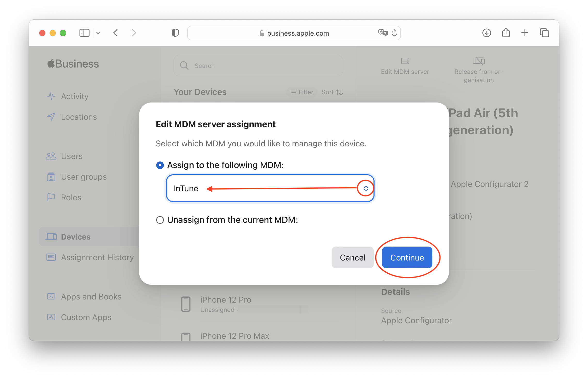Click the privacy shield icon
Viewport: 588px width, 379px height.
[x=175, y=33]
